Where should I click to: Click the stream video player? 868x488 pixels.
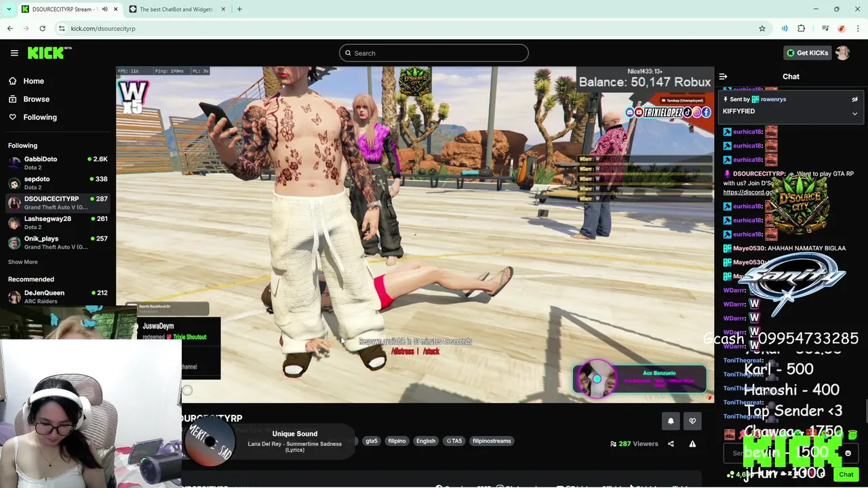[x=415, y=235]
